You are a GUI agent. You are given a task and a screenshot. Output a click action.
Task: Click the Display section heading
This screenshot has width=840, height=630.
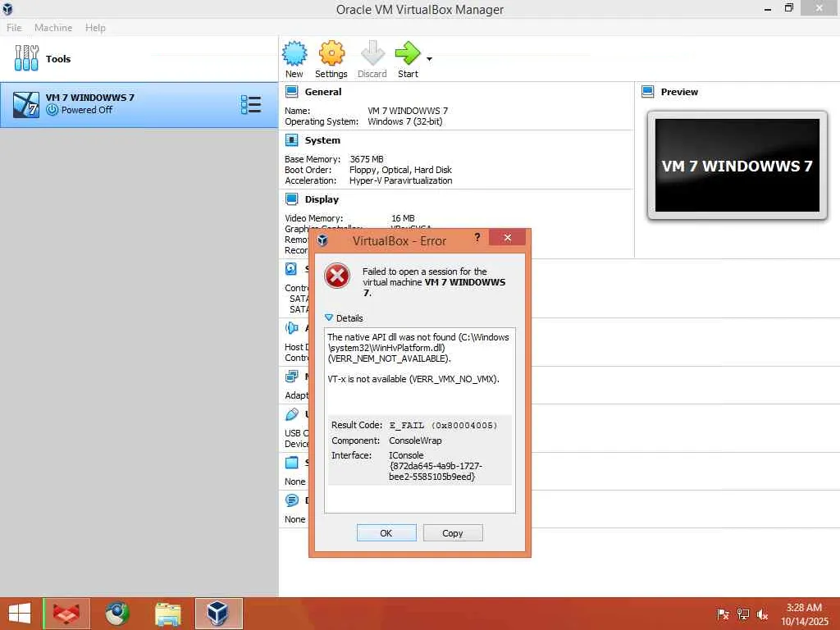(322, 199)
